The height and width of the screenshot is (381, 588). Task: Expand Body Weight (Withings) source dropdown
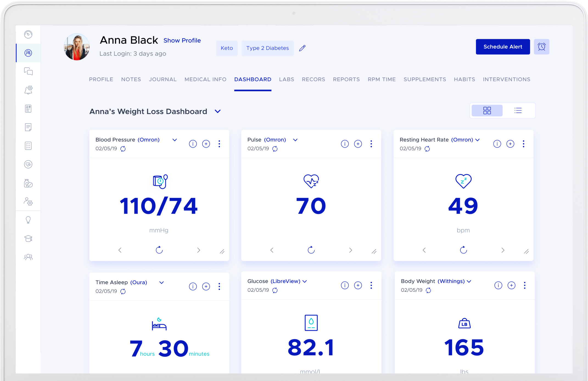469,282
